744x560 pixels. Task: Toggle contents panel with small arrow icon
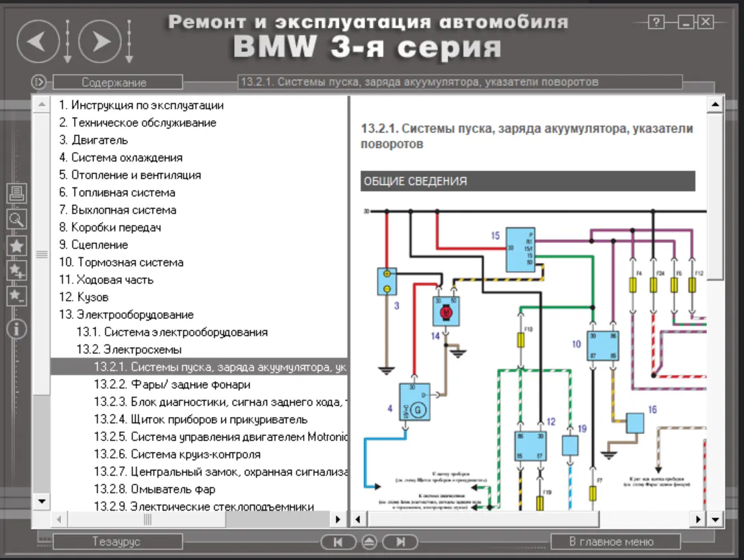click(39, 82)
